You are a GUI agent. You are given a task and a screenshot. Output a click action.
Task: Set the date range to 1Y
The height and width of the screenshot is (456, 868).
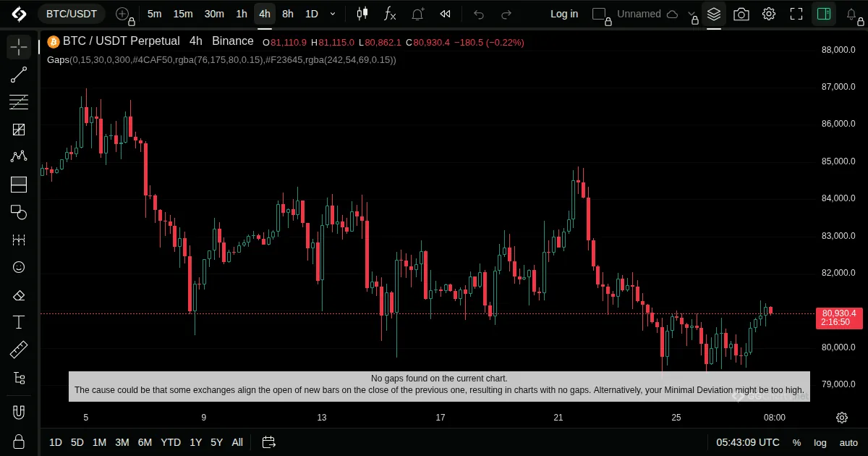pyautogui.click(x=196, y=442)
